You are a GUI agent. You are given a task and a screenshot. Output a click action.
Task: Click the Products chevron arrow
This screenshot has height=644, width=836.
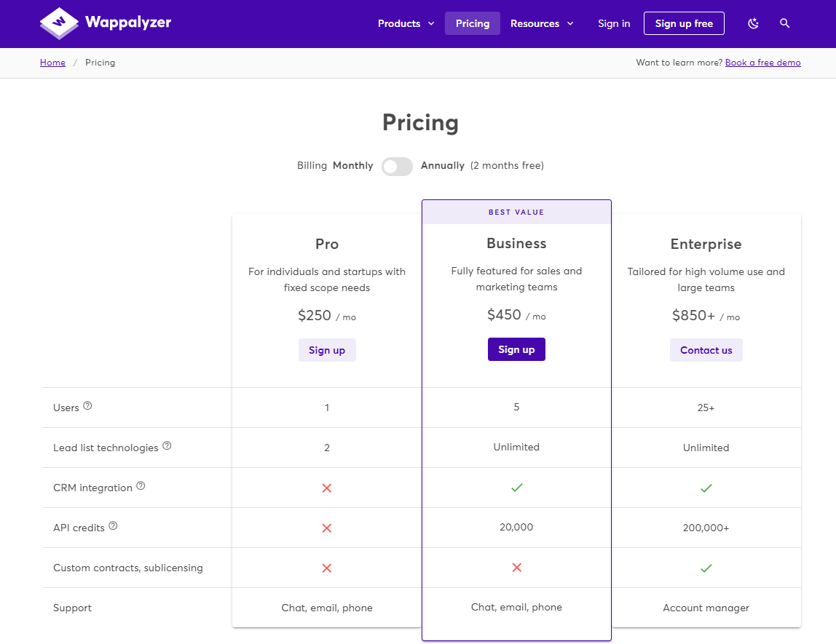[x=431, y=23]
